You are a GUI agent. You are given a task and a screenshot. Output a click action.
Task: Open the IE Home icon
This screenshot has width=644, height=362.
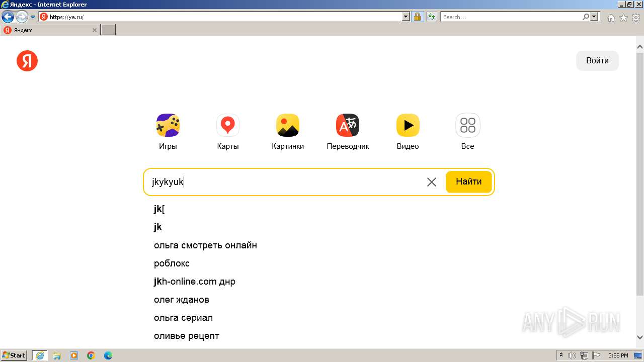[611, 18]
